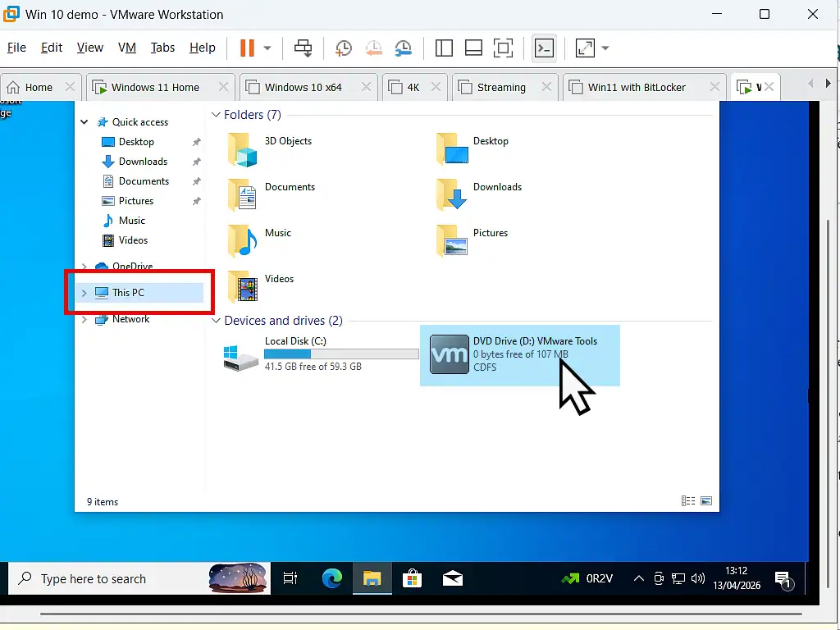Open the stretch mode dropdown arrow
This screenshot has width=840, height=630.
[x=604, y=48]
